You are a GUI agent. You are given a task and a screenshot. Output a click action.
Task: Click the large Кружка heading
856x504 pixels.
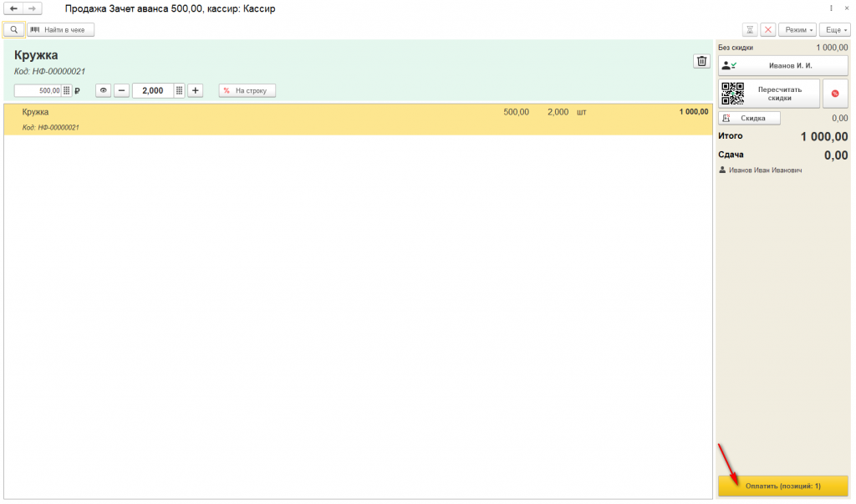[36, 55]
